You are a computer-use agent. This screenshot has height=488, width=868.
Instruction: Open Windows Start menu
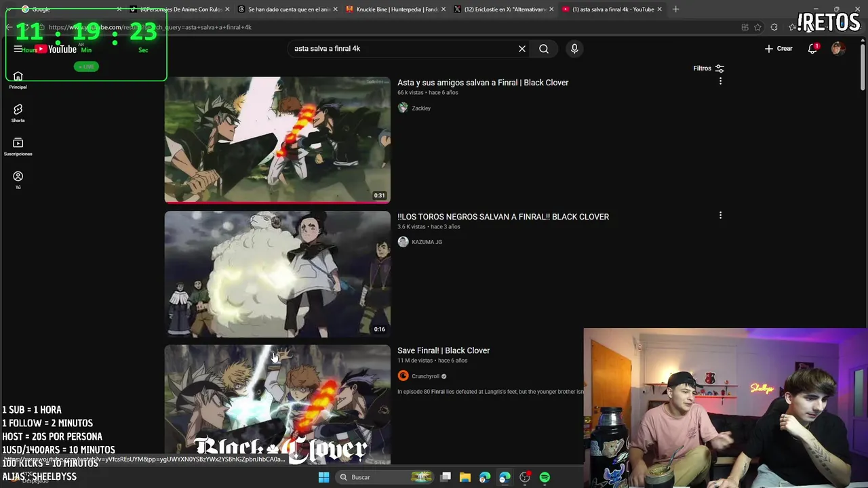[x=323, y=477]
